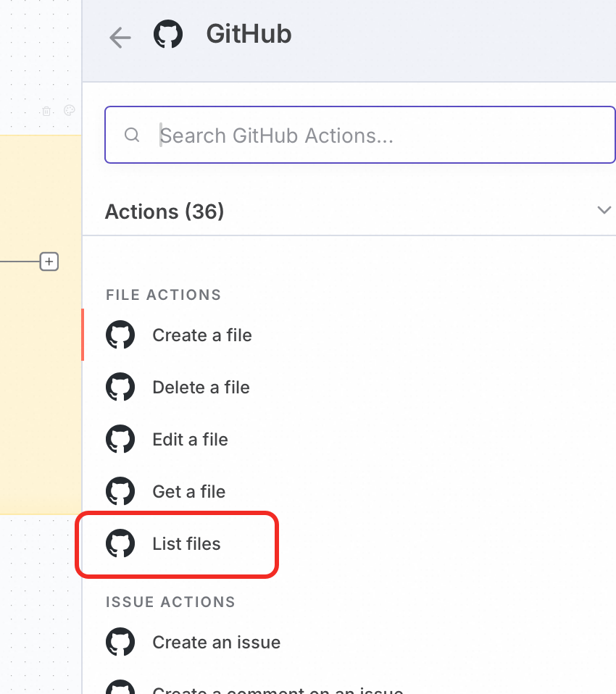Select the List files action
This screenshot has height=694, width=616.
coord(186,544)
